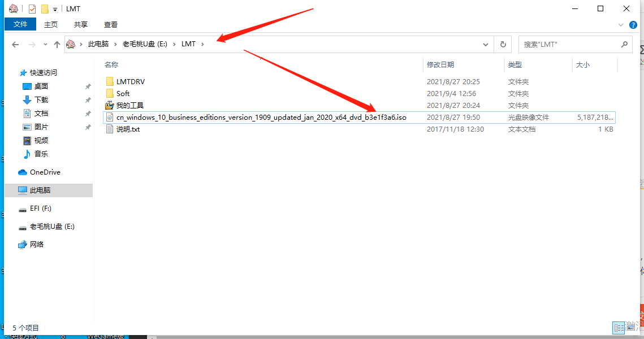Open 图片 in the navigation pane

(x=41, y=127)
